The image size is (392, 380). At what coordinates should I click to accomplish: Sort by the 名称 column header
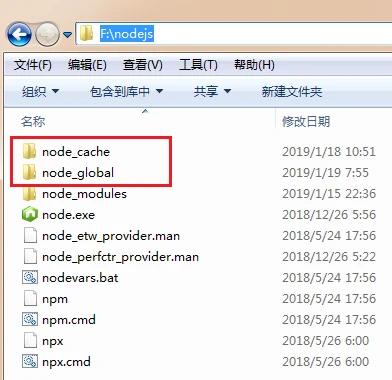[33, 121]
